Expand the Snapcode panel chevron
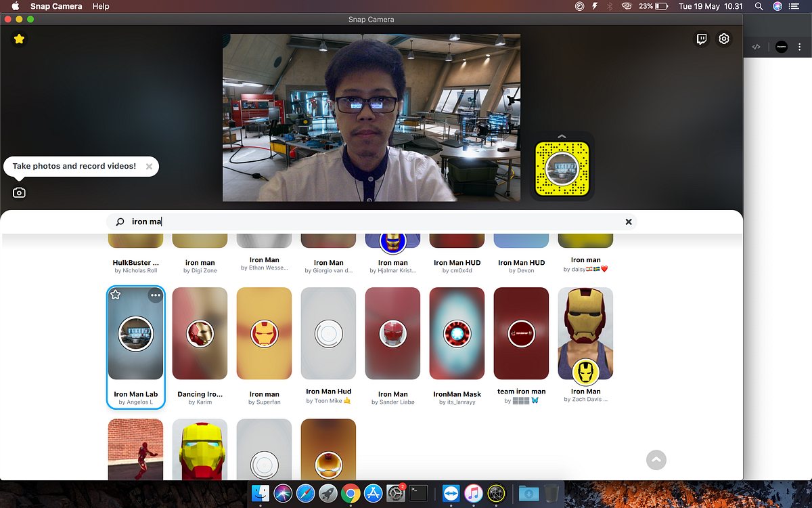Screen dimensions: 812x508 562,136
